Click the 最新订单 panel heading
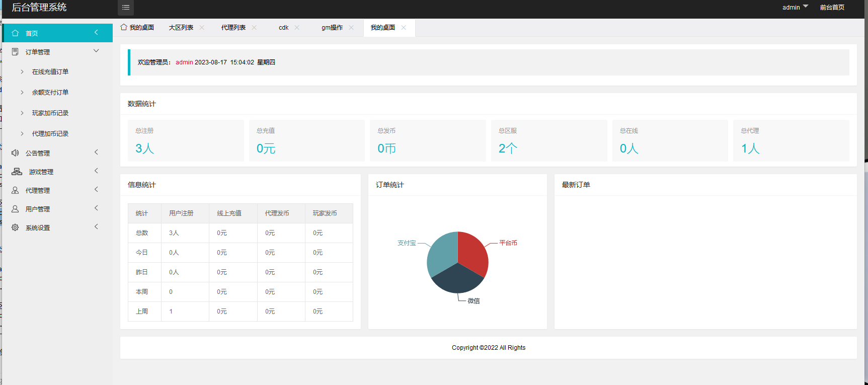This screenshot has width=868, height=385. [576, 185]
